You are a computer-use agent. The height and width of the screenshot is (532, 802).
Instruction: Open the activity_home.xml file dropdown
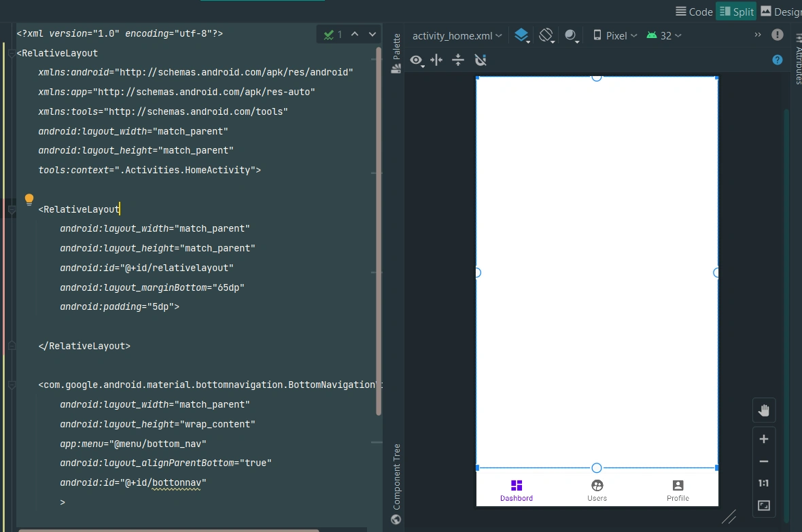pos(457,36)
